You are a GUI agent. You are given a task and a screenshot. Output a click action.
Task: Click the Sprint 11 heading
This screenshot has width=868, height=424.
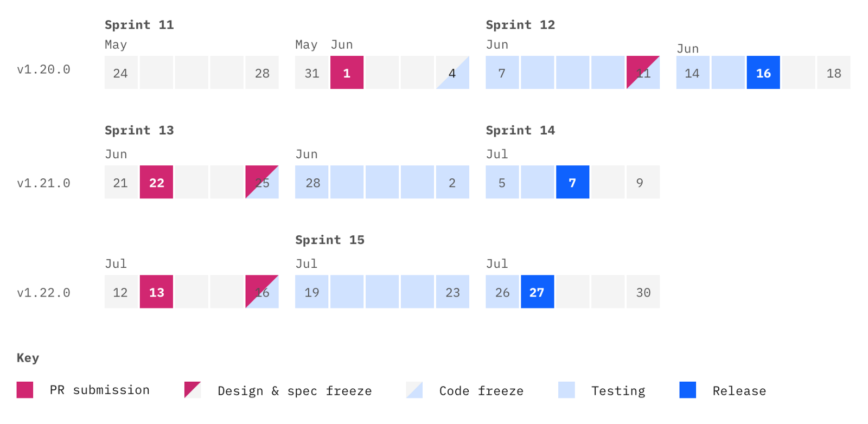coord(139,25)
